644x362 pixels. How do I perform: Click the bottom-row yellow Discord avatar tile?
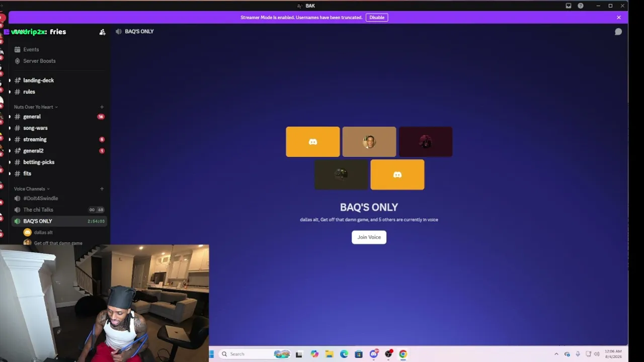point(397,174)
